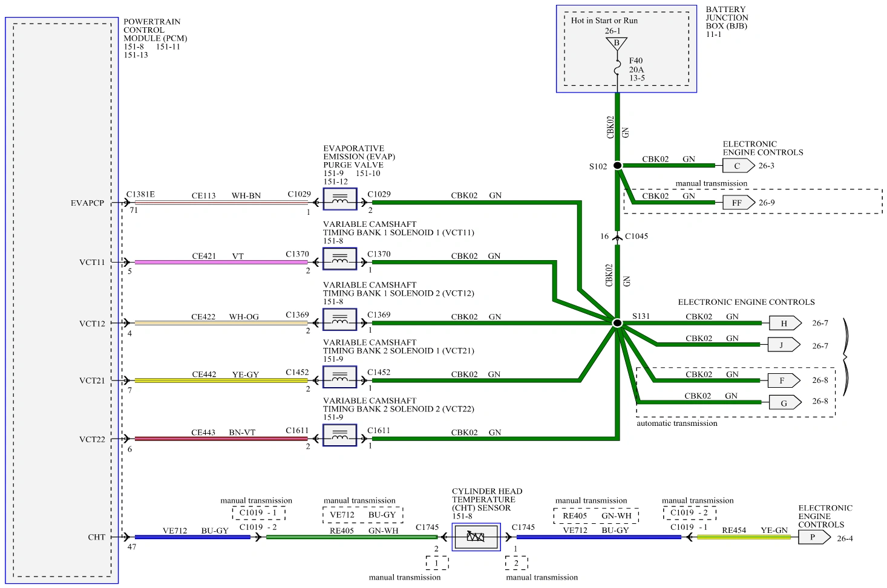Click the EVAPCP pin label
The height and width of the screenshot is (588, 887).
pos(87,203)
